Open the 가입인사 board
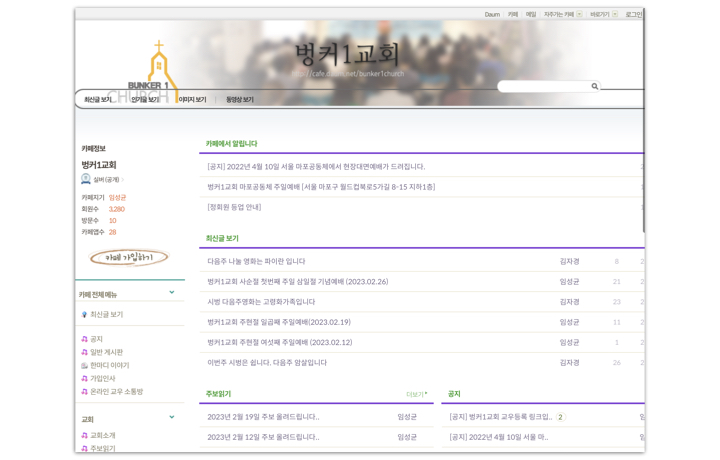 103,378
